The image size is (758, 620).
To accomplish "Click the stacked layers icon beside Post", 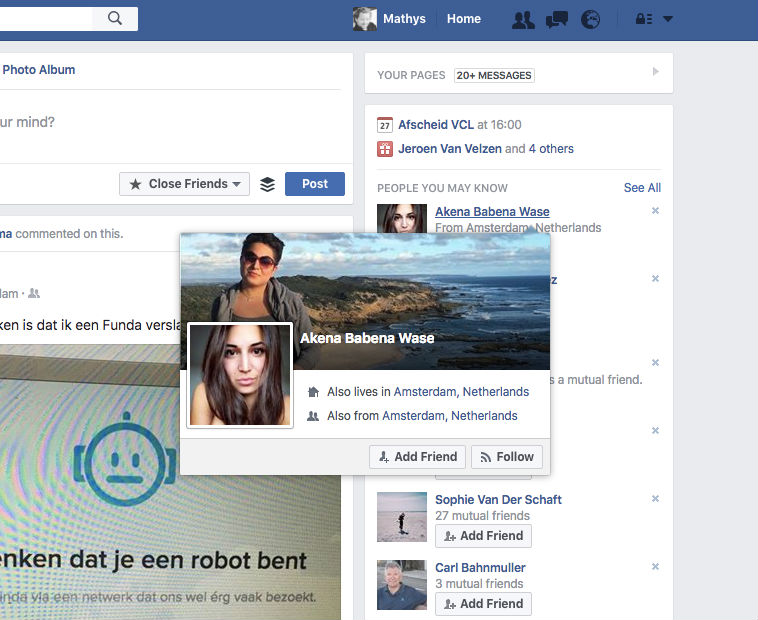I will [267, 184].
